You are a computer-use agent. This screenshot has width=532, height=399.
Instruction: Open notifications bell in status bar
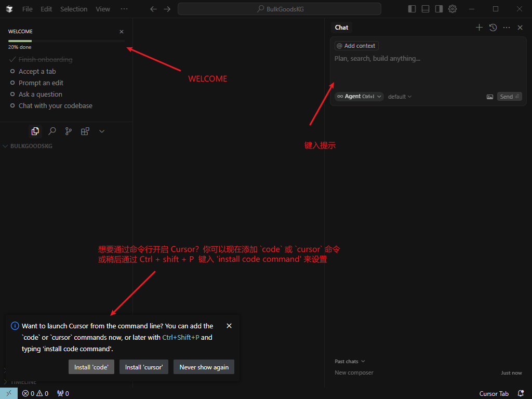[521, 393]
